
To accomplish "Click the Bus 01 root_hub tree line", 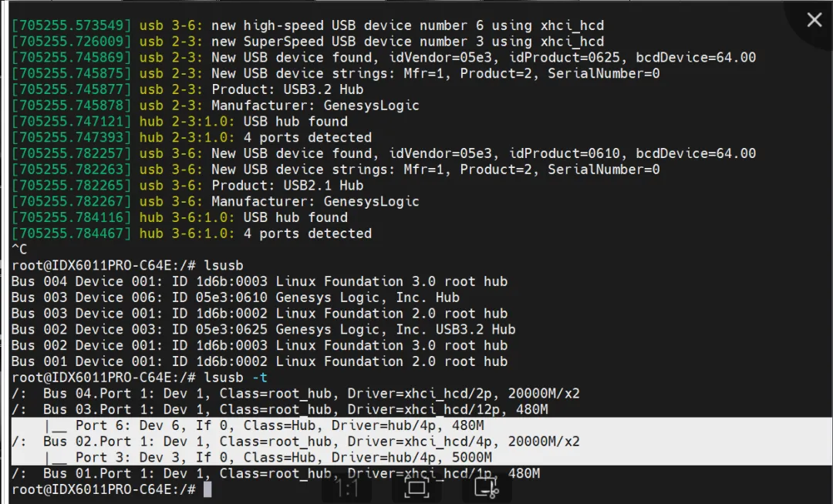I will click(x=275, y=473).
